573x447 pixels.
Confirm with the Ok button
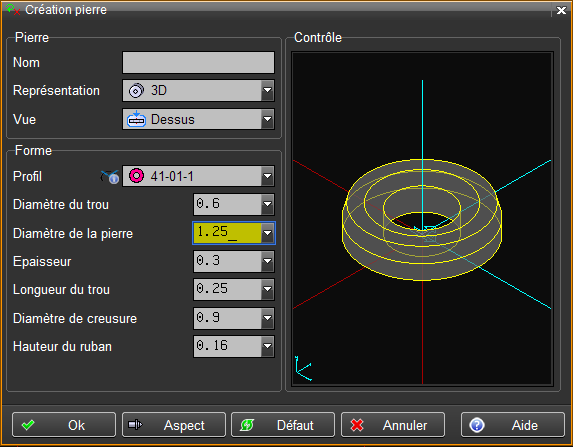click(64, 425)
